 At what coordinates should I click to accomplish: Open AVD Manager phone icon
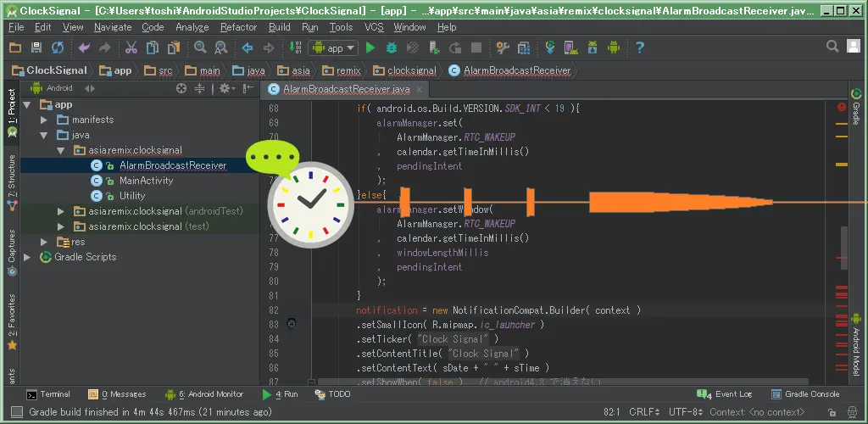click(570, 48)
